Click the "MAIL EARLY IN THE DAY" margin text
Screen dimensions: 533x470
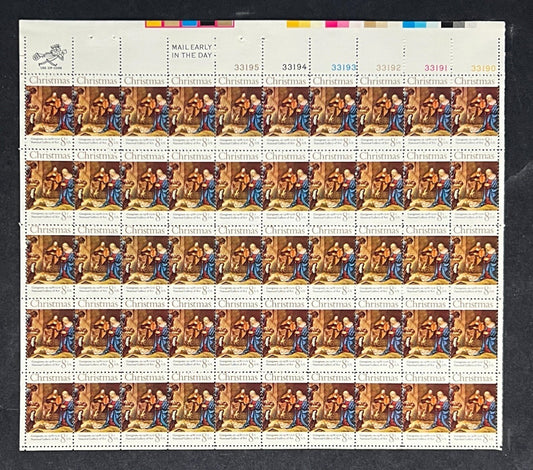click(x=192, y=51)
